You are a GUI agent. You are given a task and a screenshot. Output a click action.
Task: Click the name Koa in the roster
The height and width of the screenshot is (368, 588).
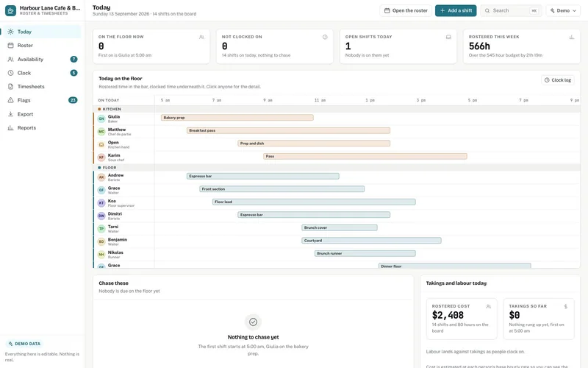pyautogui.click(x=112, y=201)
